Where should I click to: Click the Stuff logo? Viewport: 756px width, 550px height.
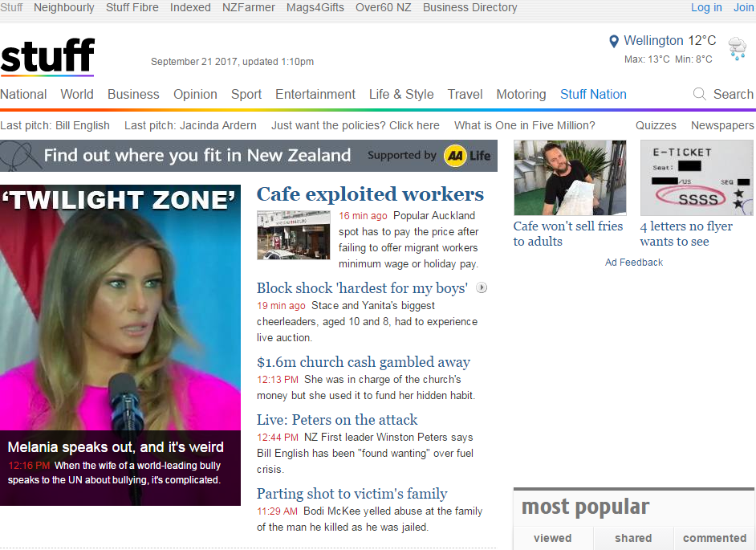point(47,56)
